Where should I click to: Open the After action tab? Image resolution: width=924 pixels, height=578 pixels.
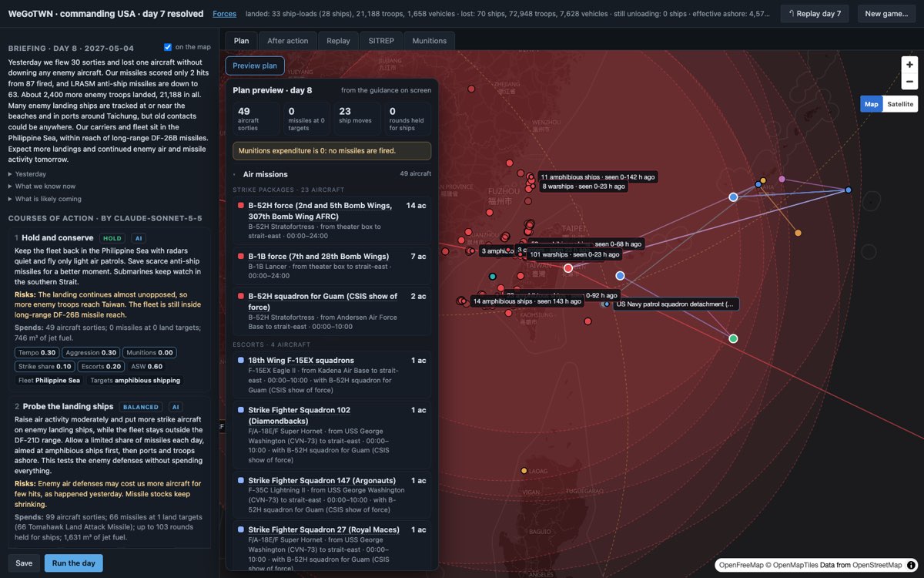point(287,41)
